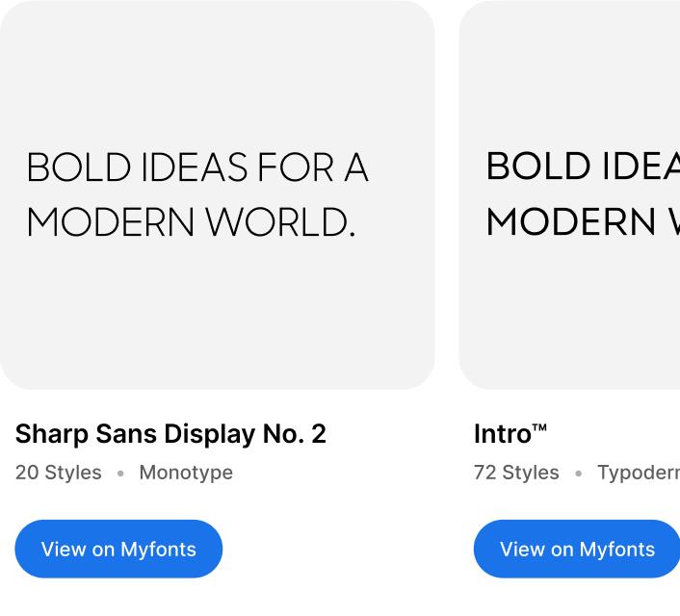The height and width of the screenshot is (616, 680).
Task: Click the Typodermic foundry name beside 72 Styles
Action: 638,473
